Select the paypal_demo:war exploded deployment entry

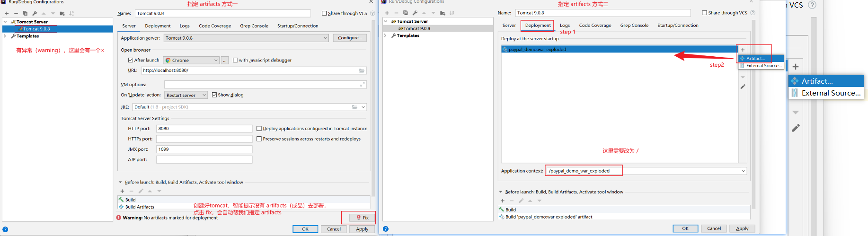click(x=615, y=49)
